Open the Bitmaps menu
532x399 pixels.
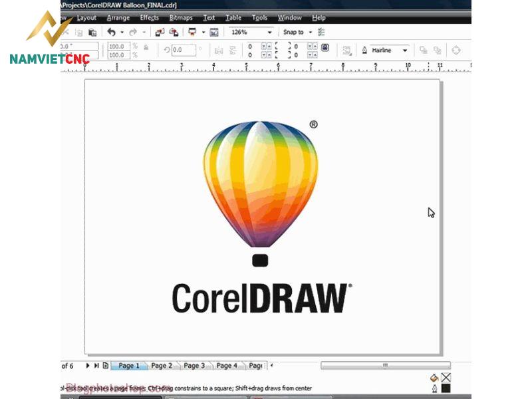[181, 18]
